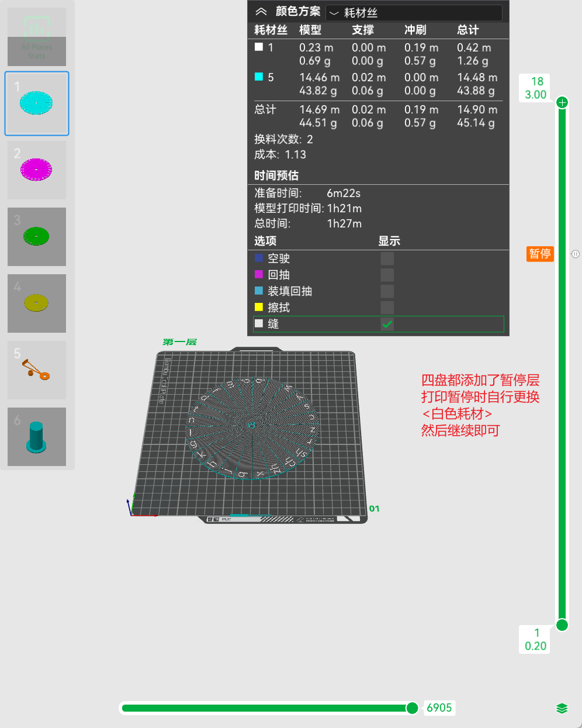
Task: Click the printed disc model on plate
Action: point(252,428)
